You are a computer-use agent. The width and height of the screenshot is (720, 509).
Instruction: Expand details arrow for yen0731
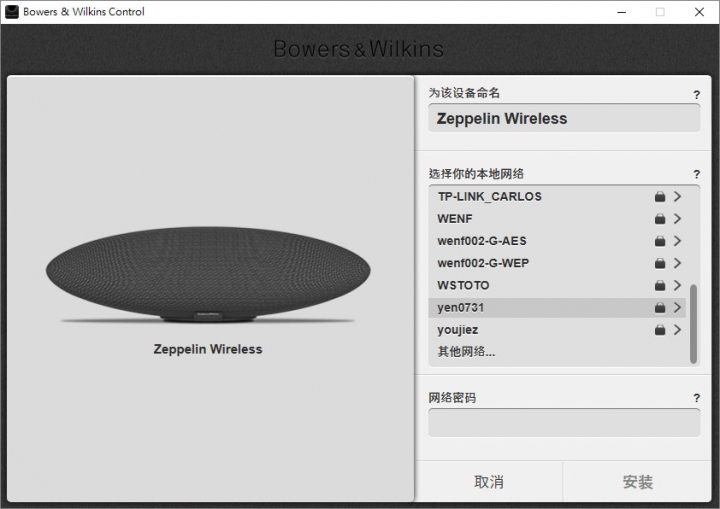click(x=677, y=307)
